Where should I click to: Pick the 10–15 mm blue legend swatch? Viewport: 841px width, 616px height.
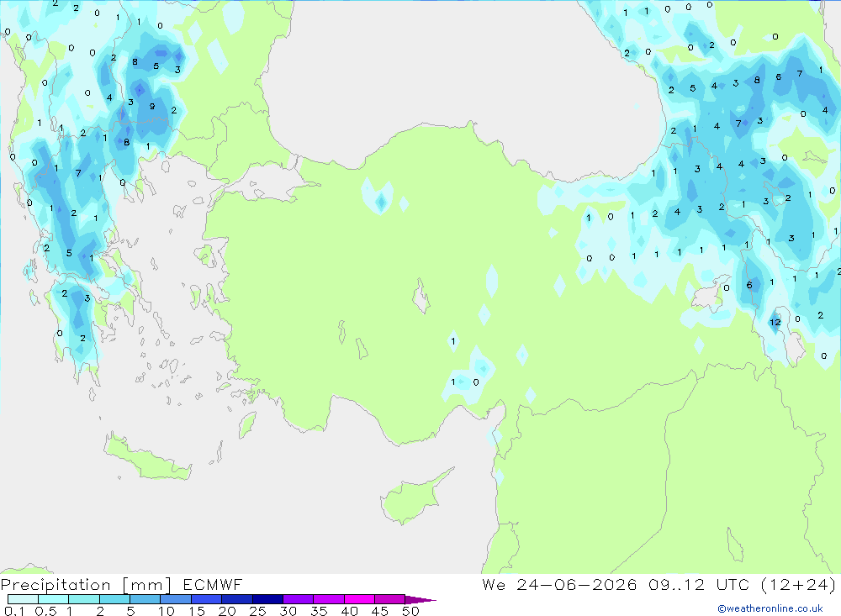pos(176,599)
